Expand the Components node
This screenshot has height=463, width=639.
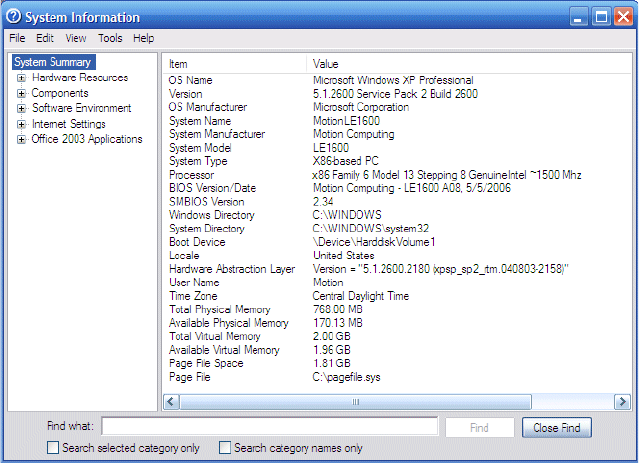21,93
